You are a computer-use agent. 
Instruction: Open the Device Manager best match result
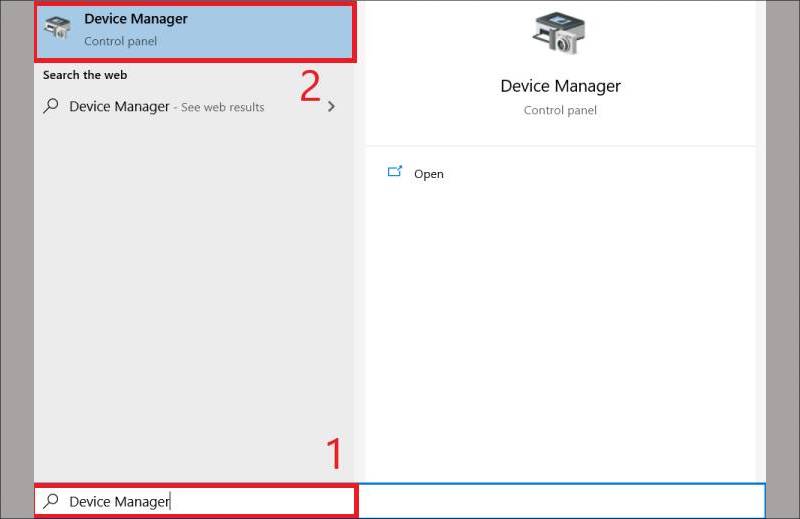pos(195,32)
